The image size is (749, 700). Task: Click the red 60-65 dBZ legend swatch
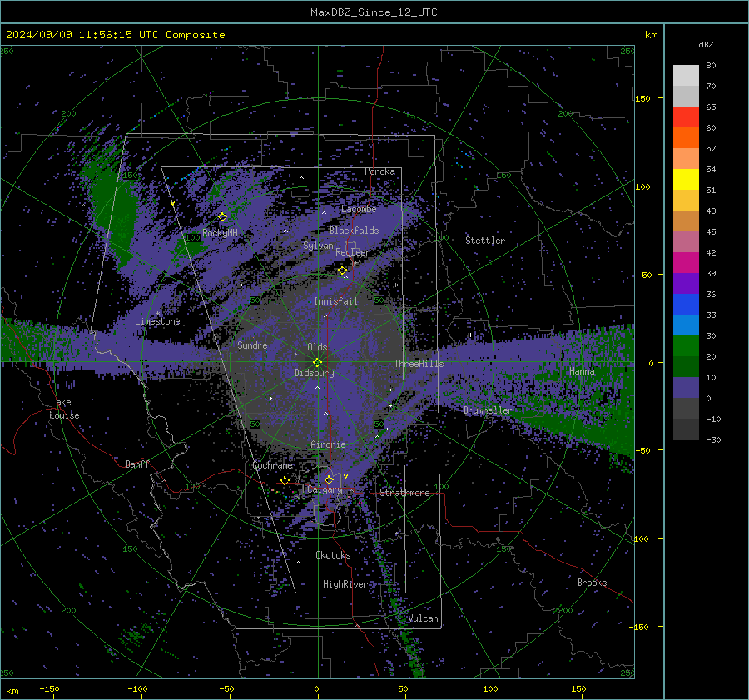[686, 117]
